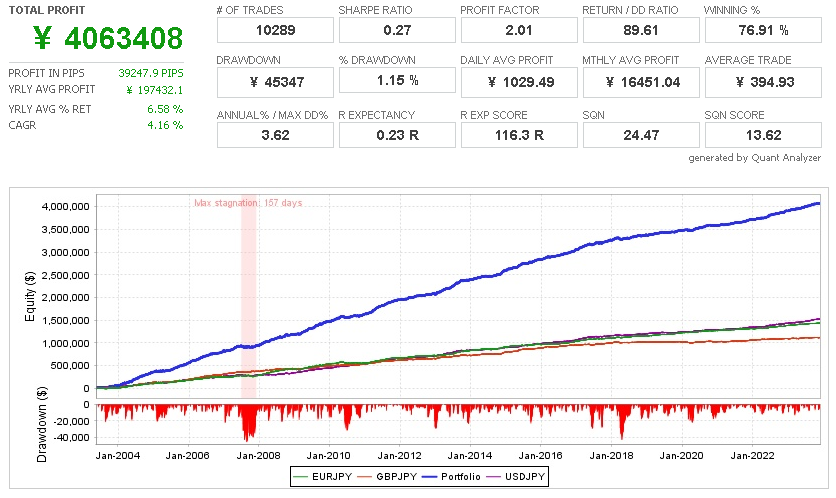Click the GBPJPY legend entry

tap(387, 476)
